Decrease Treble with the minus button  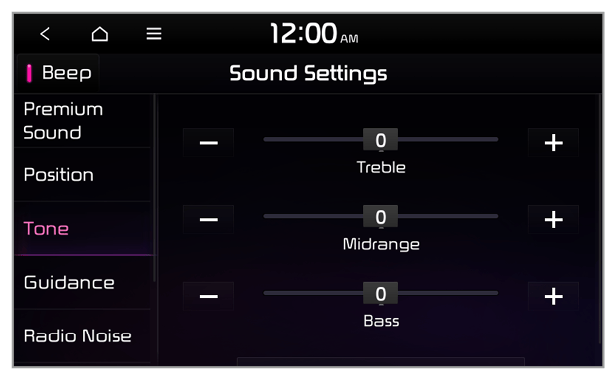click(x=208, y=143)
